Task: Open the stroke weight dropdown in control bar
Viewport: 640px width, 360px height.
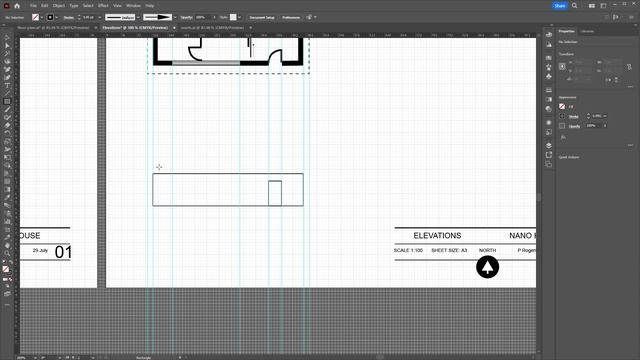Action: tap(100, 18)
